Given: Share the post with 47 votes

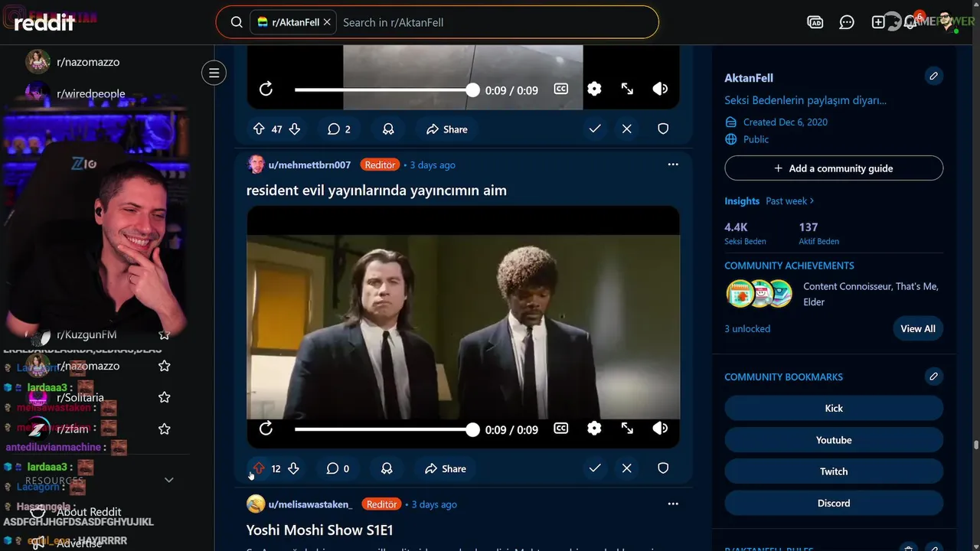Looking at the screenshot, I should point(447,129).
